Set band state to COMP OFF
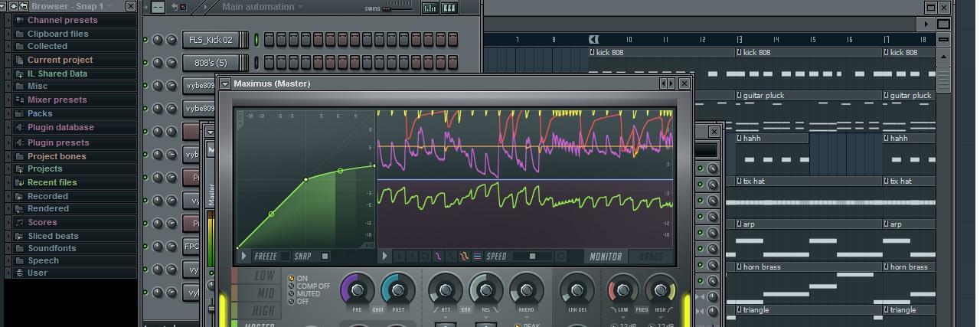 (x=309, y=286)
